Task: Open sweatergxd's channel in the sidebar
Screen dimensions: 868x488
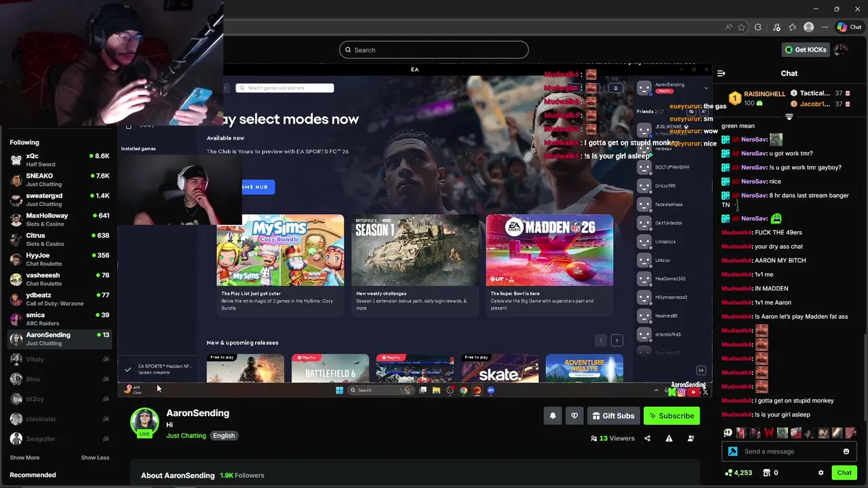Action: (x=60, y=200)
